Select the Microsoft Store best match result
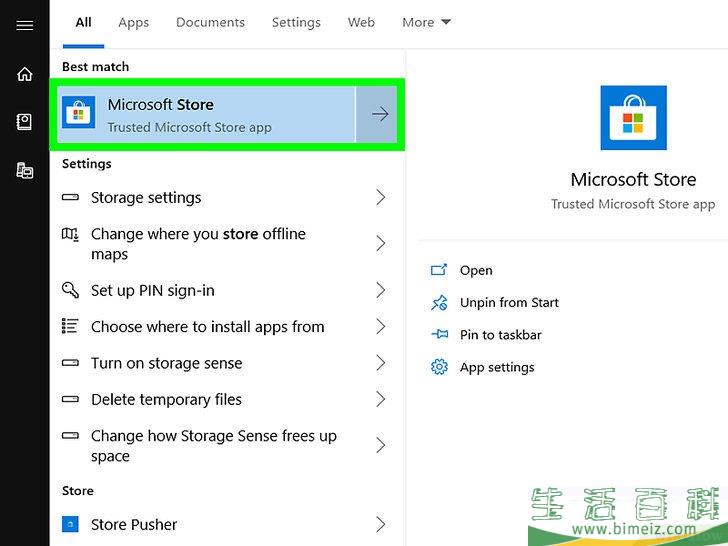 click(x=206, y=114)
